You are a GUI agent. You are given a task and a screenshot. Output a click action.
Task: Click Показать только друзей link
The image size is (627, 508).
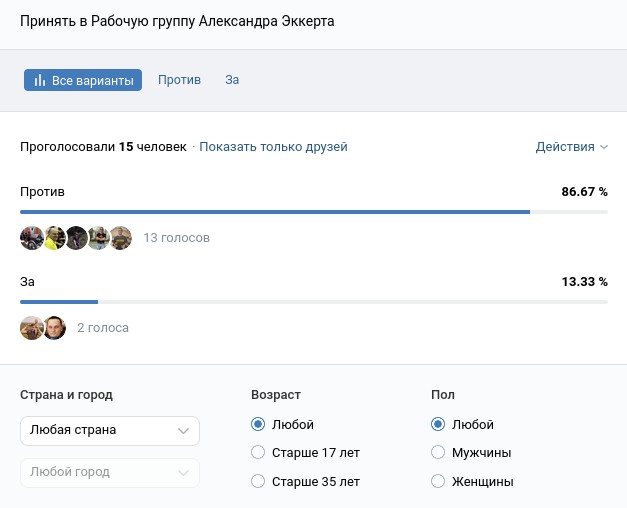[x=273, y=147]
